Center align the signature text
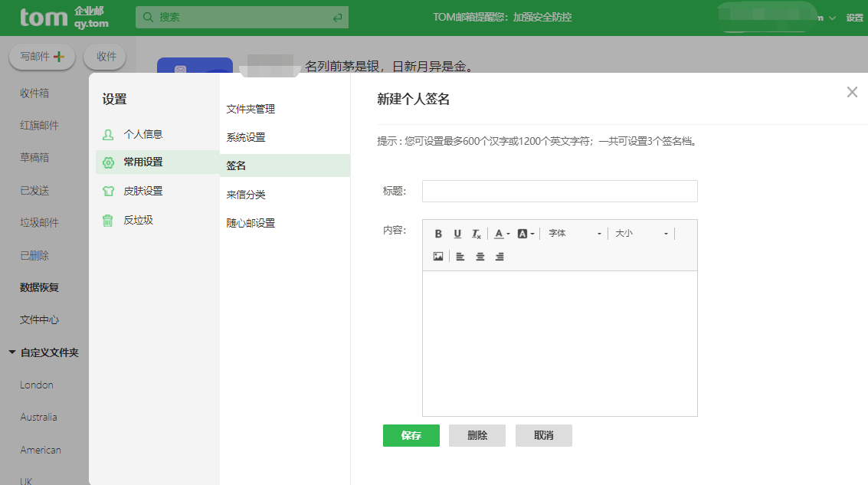This screenshot has width=868, height=485. click(x=480, y=257)
